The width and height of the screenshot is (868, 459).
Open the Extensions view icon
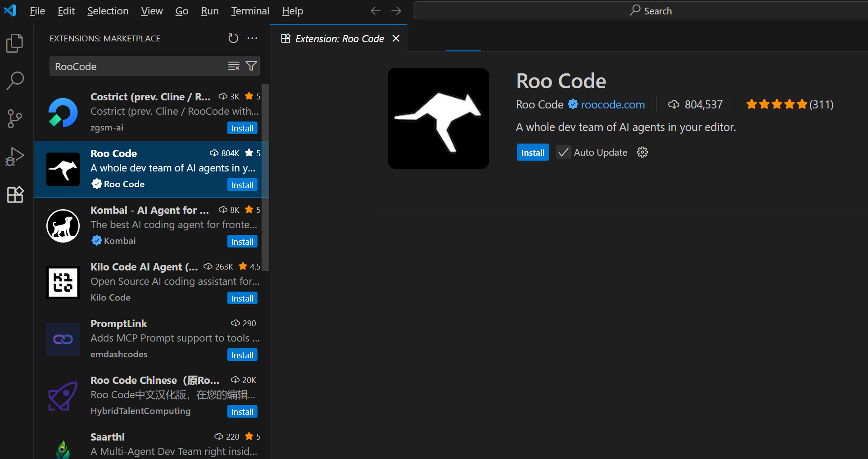tap(15, 194)
